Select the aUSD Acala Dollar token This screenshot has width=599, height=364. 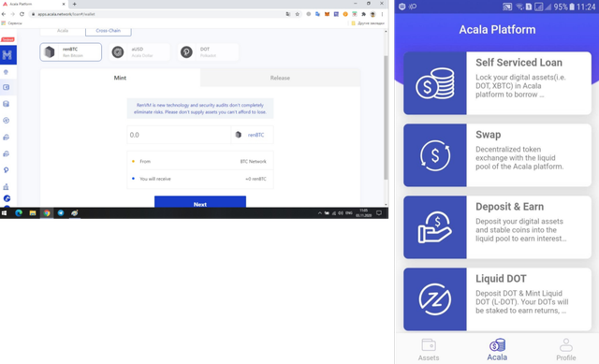click(139, 52)
